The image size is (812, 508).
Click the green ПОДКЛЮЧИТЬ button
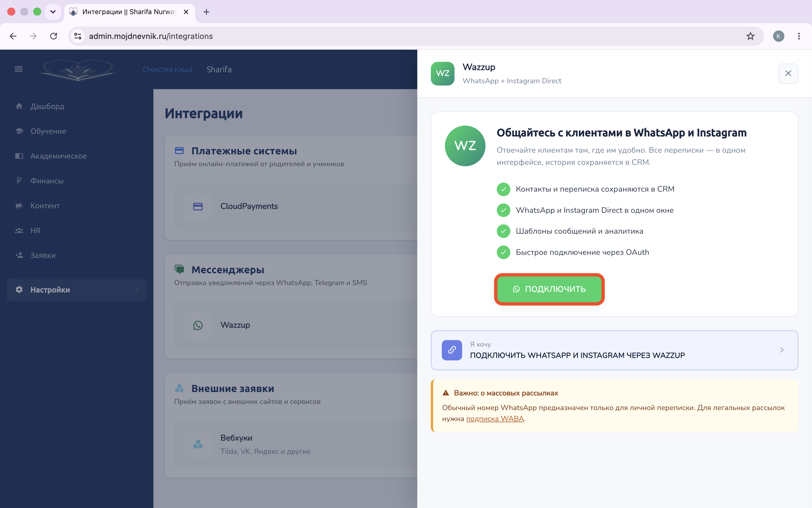[x=549, y=289]
